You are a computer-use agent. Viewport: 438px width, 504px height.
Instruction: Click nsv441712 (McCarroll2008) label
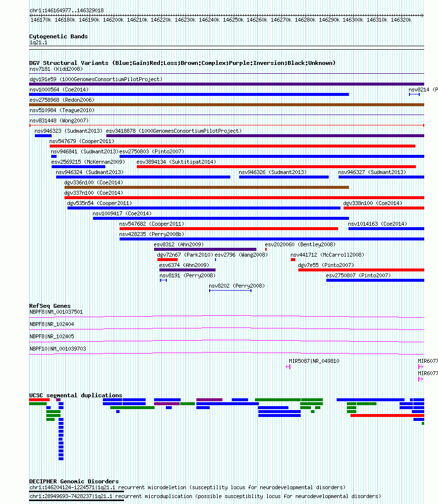coord(327,255)
